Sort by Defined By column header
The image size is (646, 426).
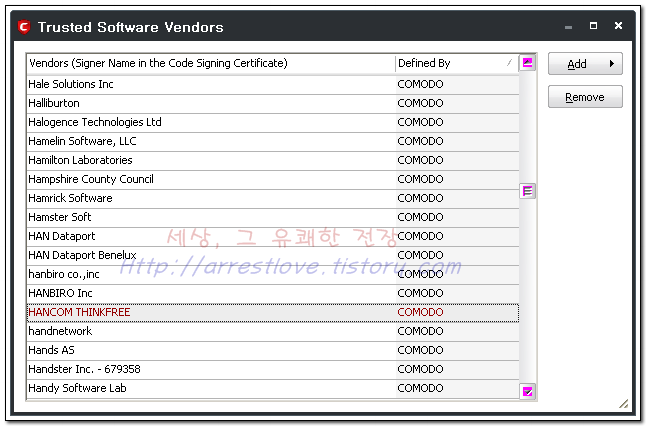point(456,63)
